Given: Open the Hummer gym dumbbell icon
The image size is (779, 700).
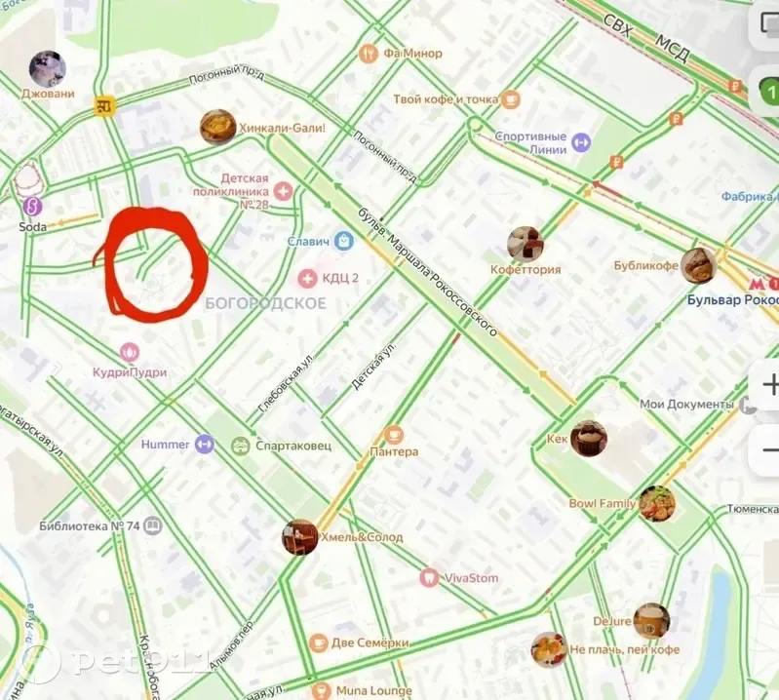Looking at the screenshot, I should point(204,445).
